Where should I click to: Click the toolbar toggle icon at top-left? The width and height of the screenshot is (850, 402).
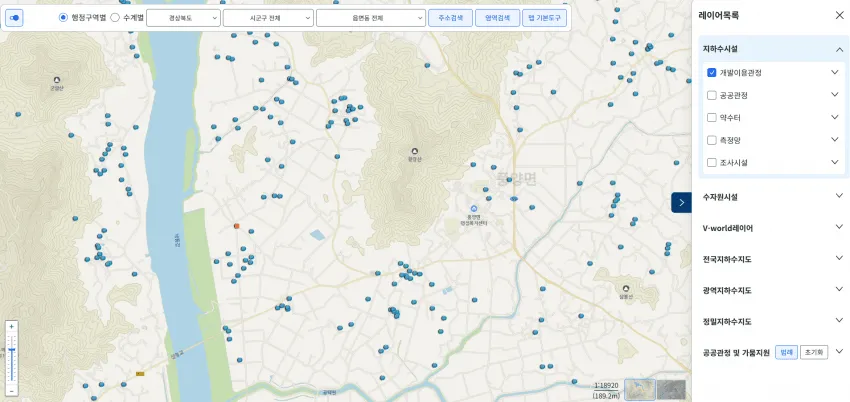(x=14, y=18)
